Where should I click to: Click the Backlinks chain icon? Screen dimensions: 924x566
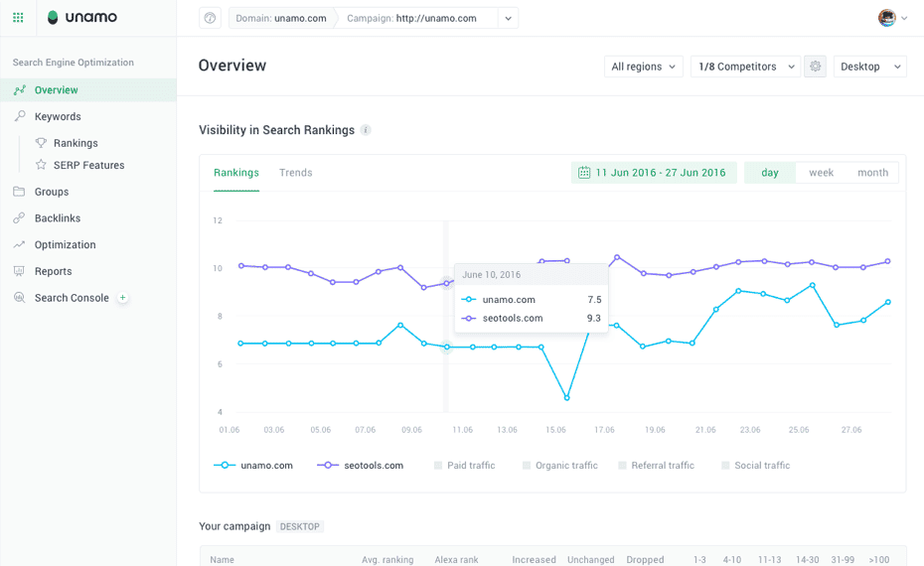pos(19,217)
